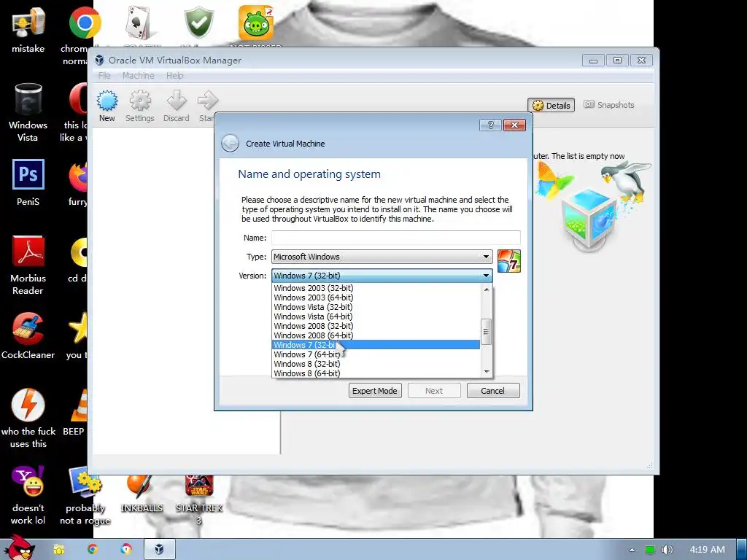Choose Windows 8 (32-bit) from the list
The height and width of the screenshot is (560, 747).
(x=376, y=364)
